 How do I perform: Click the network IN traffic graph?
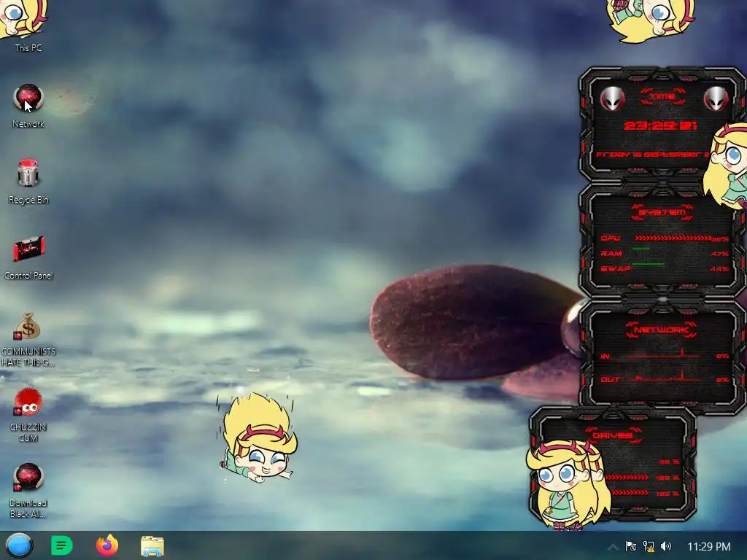(x=664, y=354)
